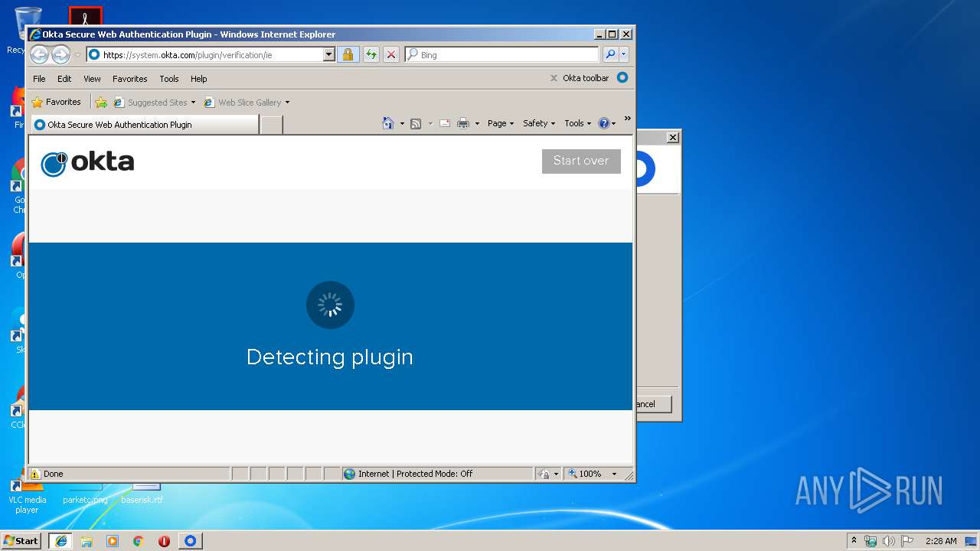Select the baserisk.rtf desktop file
Image resolution: width=980 pixels, height=551 pixels.
point(142,494)
